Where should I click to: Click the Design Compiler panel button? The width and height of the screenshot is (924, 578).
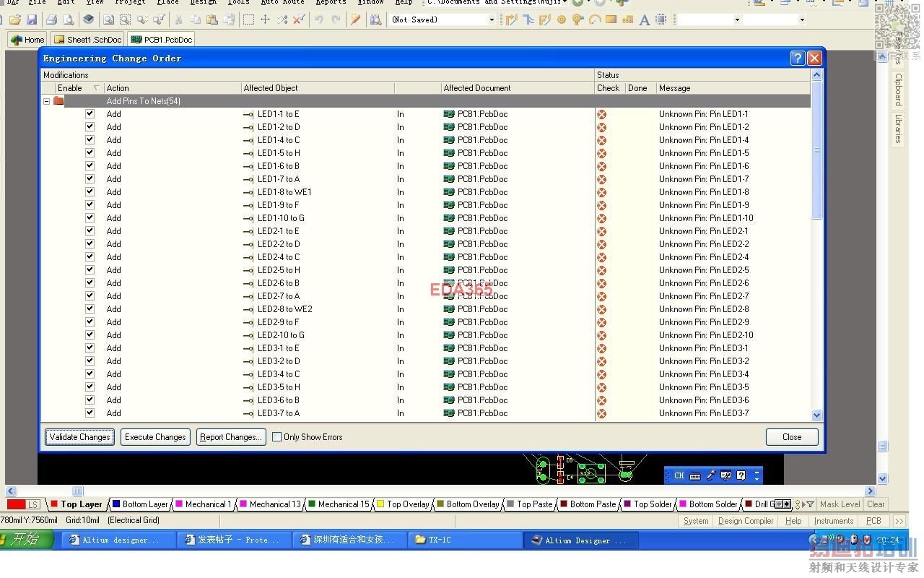(746, 521)
